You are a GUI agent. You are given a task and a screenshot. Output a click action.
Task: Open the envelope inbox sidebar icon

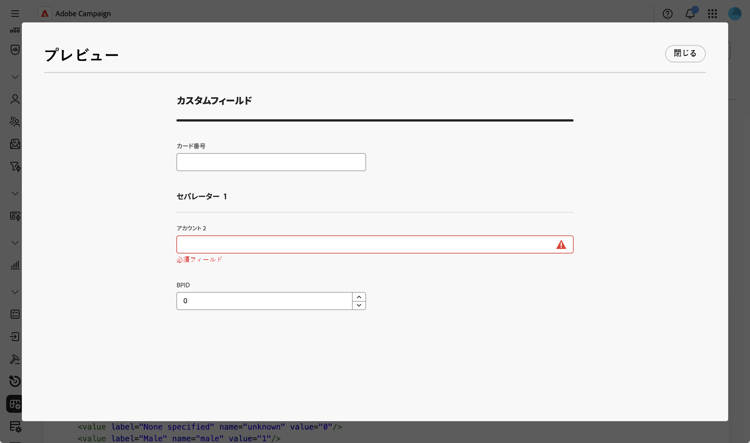[15, 144]
